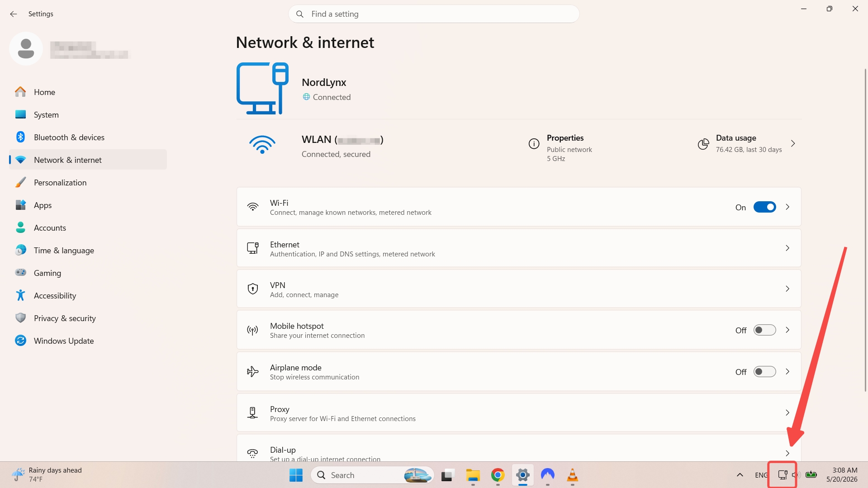Turn off the Wi-Fi toggle
This screenshot has width=868, height=488.
[765, 207]
